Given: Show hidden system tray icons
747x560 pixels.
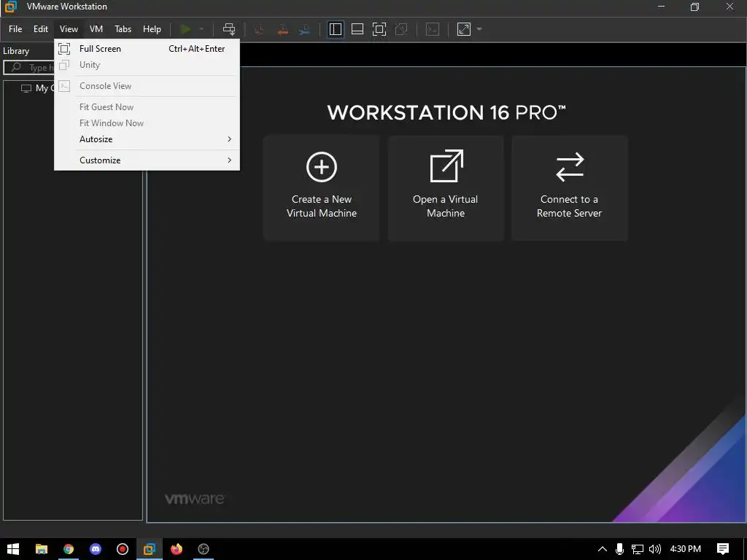Looking at the screenshot, I should pyautogui.click(x=602, y=549).
